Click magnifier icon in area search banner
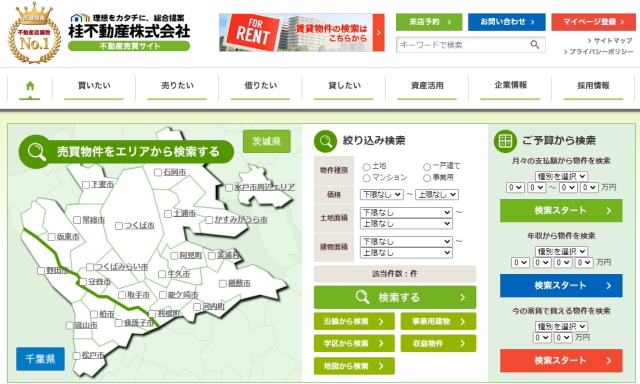 click(36, 151)
